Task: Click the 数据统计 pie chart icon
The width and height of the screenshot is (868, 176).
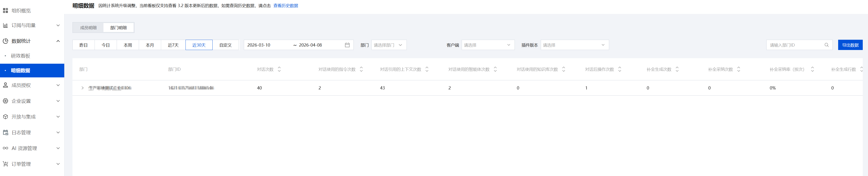Action: 5,41
